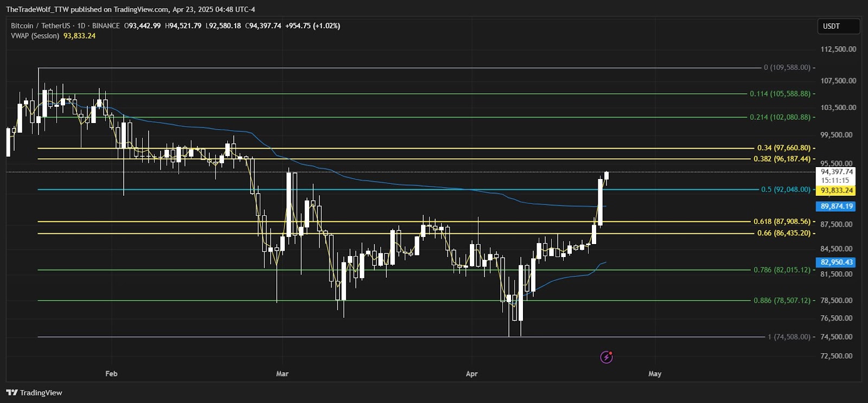Click the Feb label on the time axis
The height and width of the screenshot is (403, 868).
pos(111,374)
